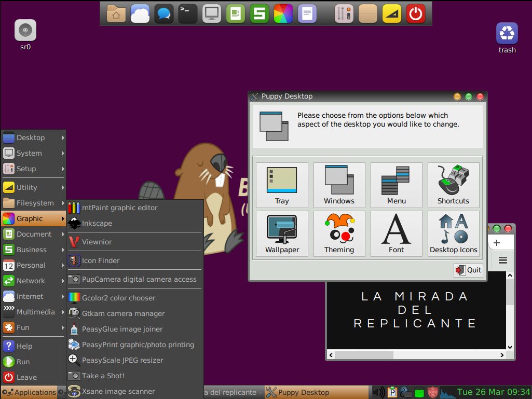Viewport: 532px width, 399px height.
Task: Open the monitor icon in the top dock
Action: coord(212,14)
